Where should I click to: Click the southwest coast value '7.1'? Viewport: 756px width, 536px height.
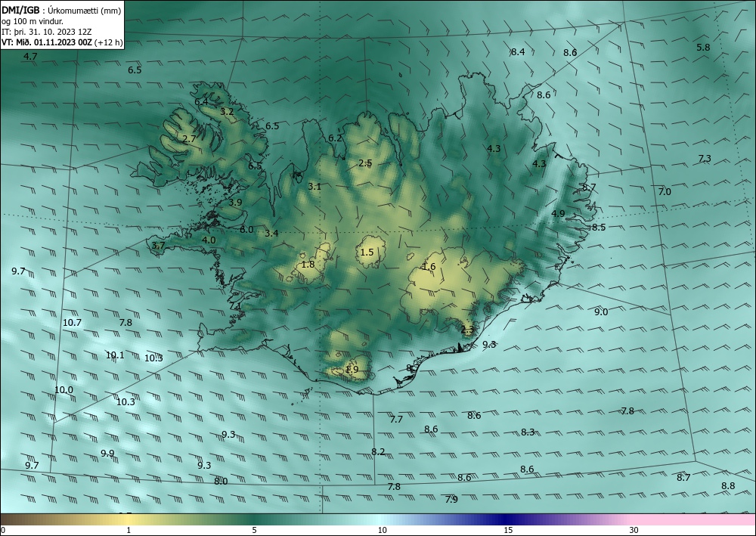(235, 306)
